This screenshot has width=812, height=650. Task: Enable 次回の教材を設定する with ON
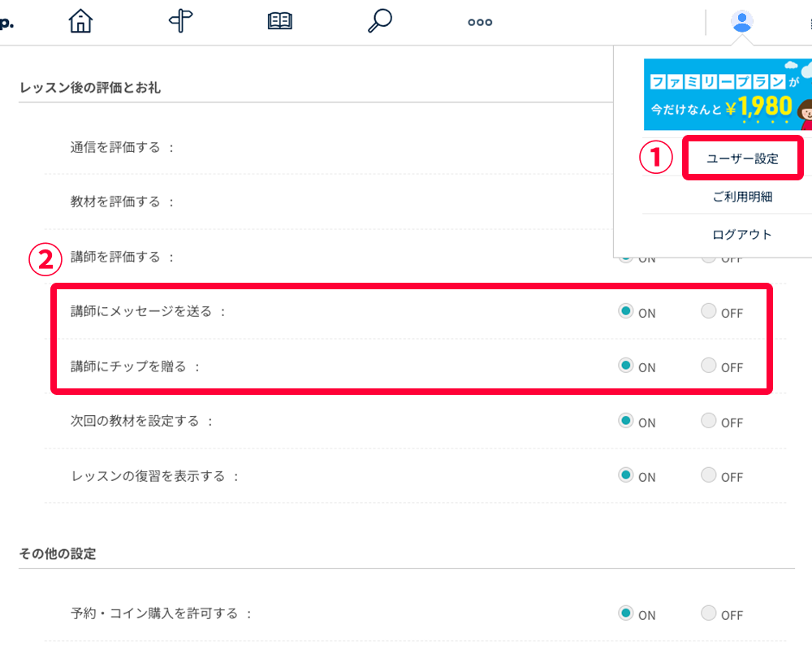pos(626,421)
